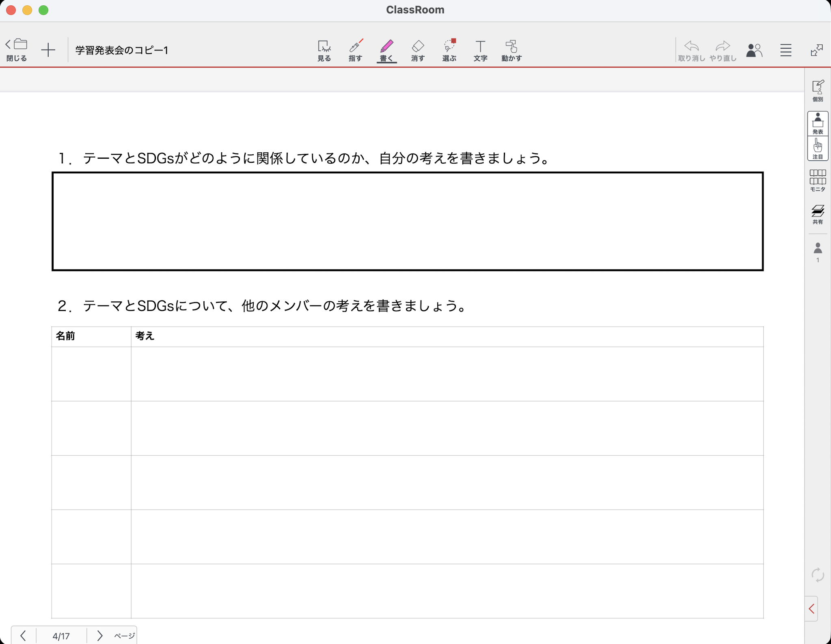Select the 選ぶ lasso tool

tap(449, 50)
